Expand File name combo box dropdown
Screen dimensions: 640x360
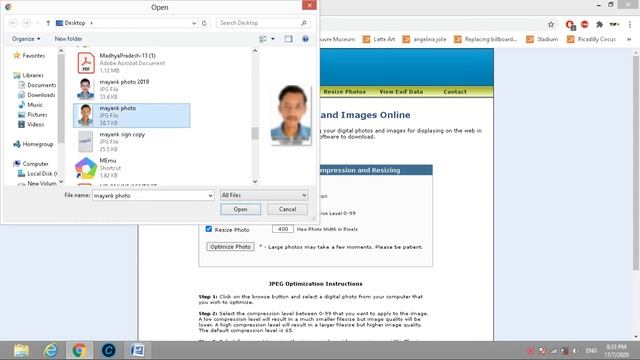click(210, 196)
